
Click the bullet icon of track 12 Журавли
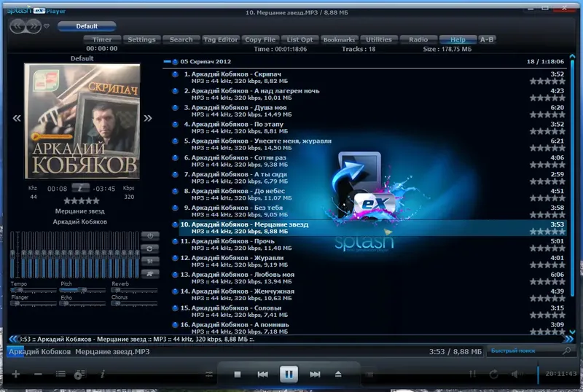click(x=175, y=258)
